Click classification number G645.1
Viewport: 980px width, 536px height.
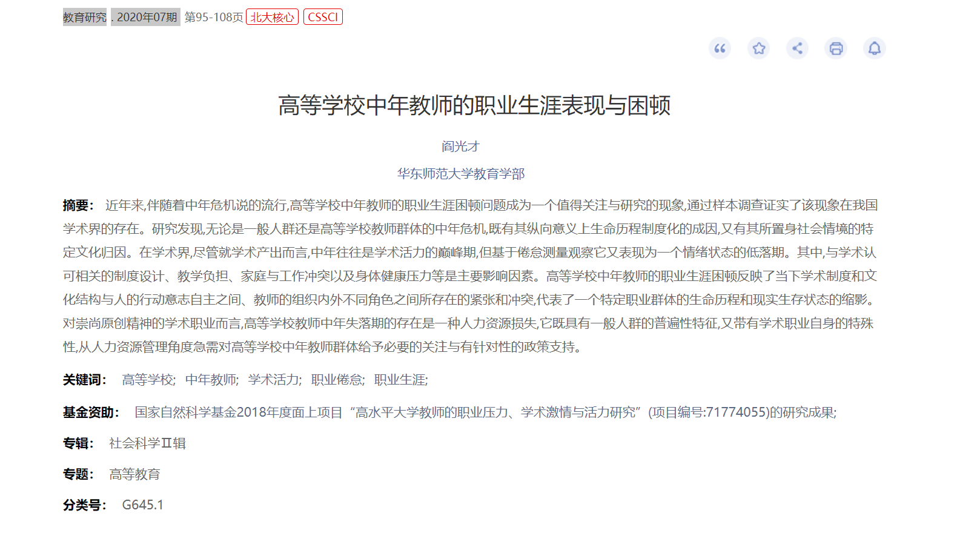(x=143, y=505)
